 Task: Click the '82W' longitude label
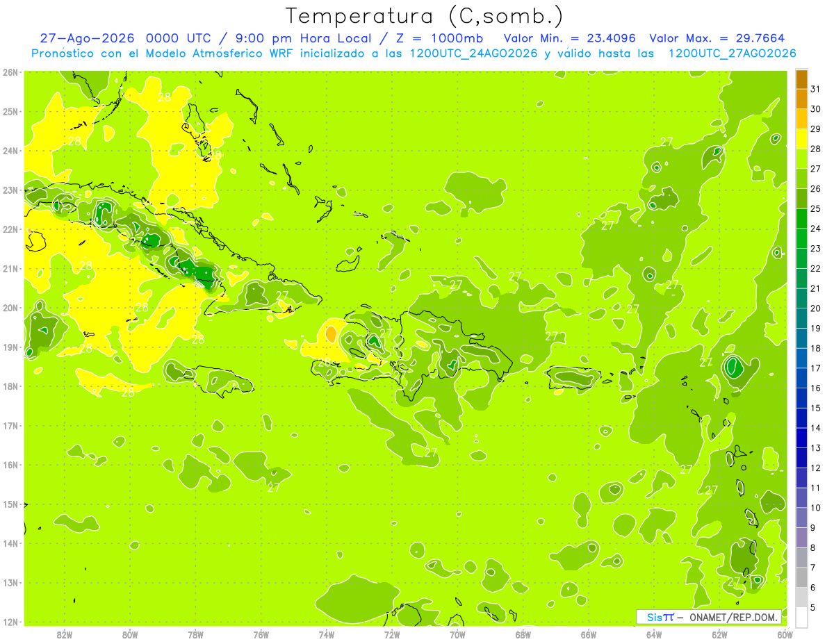tap(64, 634)
